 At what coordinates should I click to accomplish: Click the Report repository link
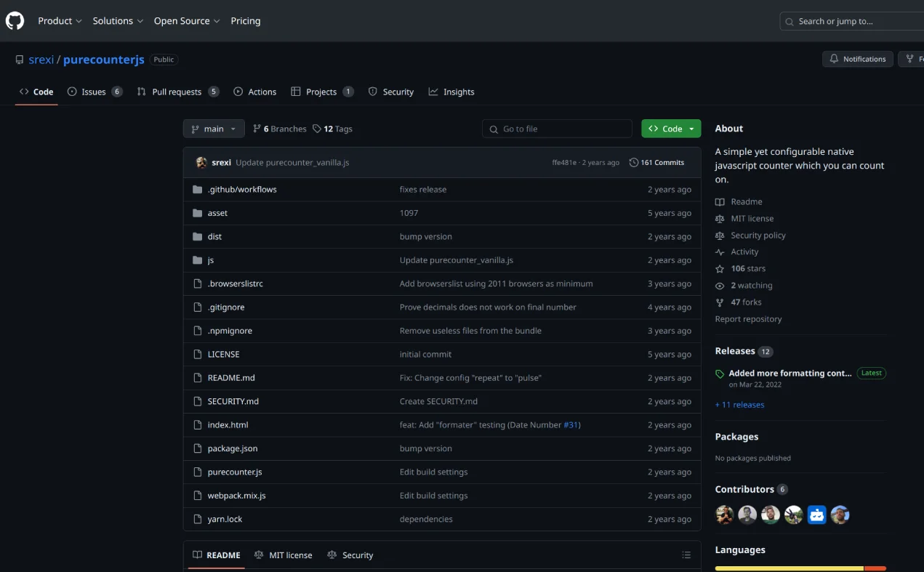[748, 319]
